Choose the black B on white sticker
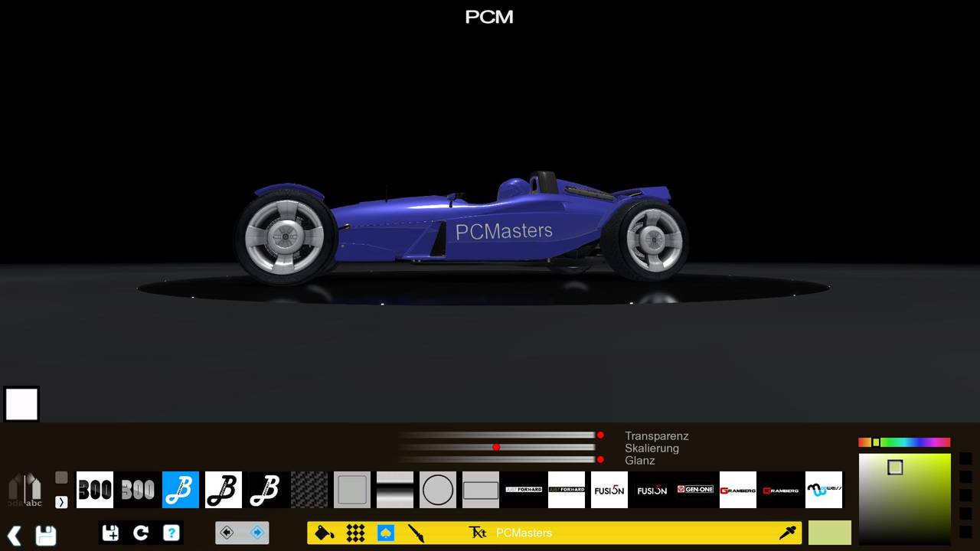The height and width of the screenshot is (551, 980). (x=224, y=490)
